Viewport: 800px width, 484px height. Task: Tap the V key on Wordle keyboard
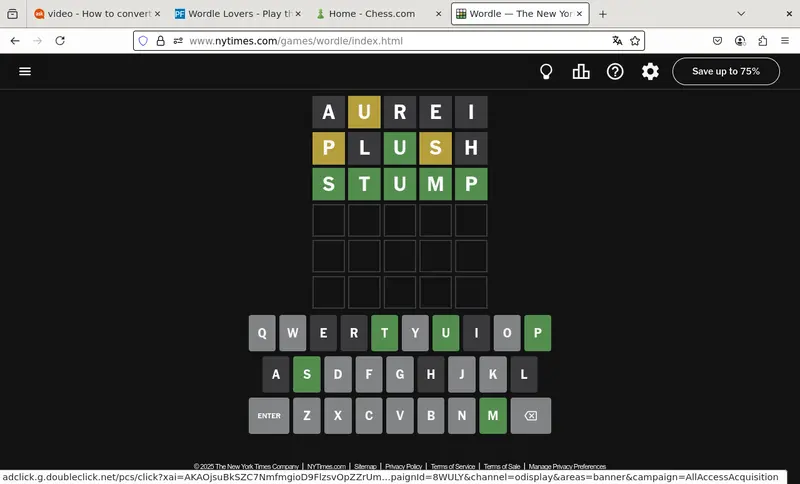(x=400, y=416)
